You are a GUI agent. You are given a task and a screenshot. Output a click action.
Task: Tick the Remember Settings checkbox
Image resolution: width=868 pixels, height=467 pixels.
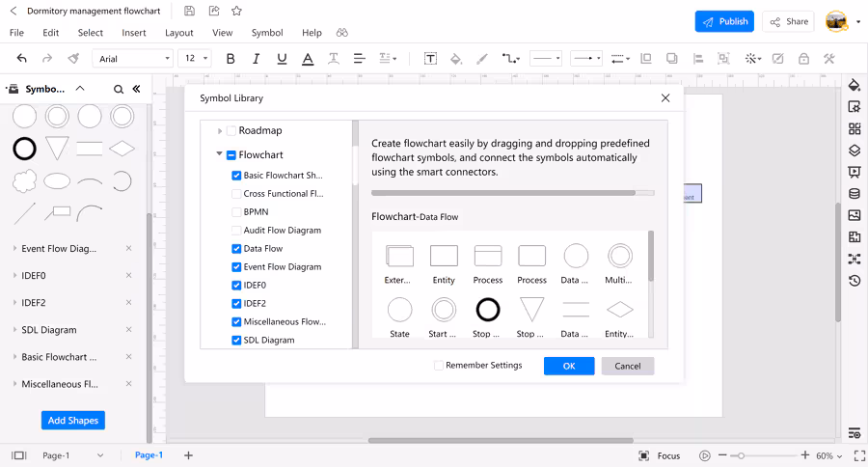(x=439, y=366)
